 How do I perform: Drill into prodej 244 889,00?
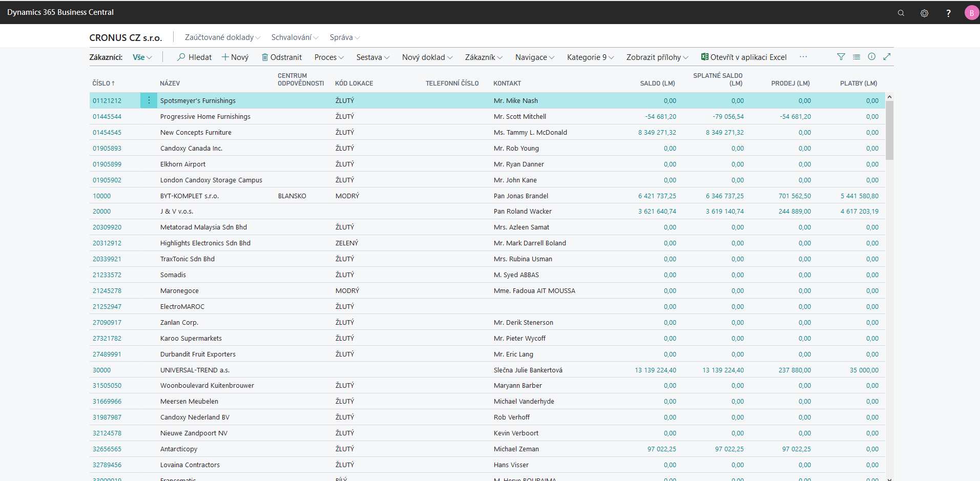795,212
